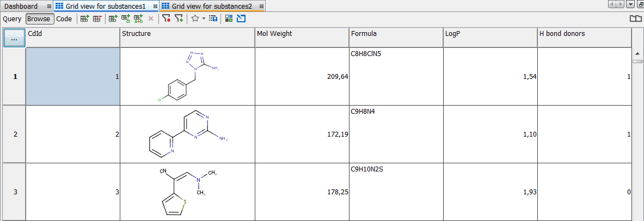Click the open book icon at top right
644x221 pixels.
[x=635, y=19]
